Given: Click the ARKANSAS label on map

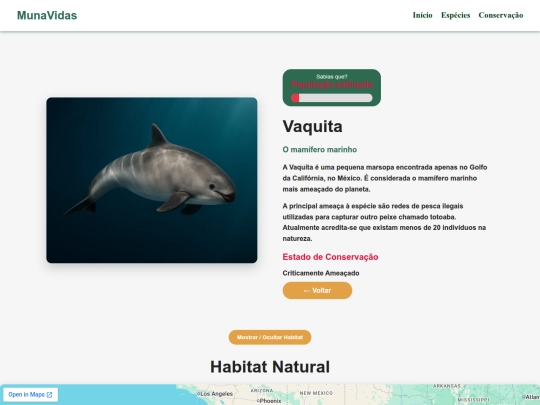Looking at the screenshot, I should coord(446,386).
